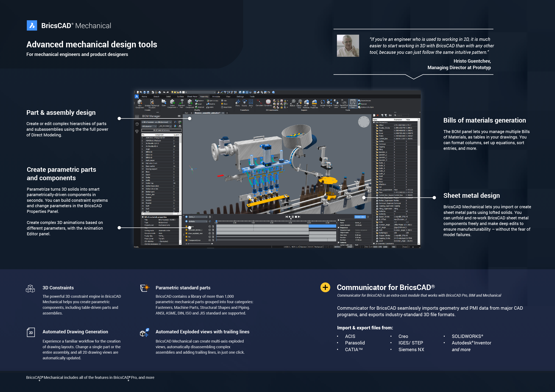Click the red X delete parameter icon
The image size is (555, 392).
[378, 115]
